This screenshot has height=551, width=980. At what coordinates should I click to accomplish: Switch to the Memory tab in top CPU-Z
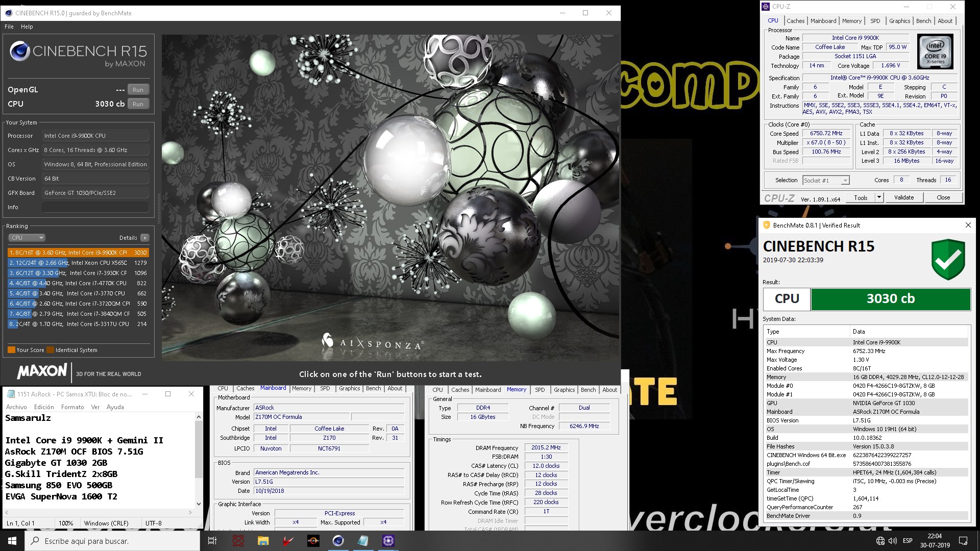(x=852, y=21)
